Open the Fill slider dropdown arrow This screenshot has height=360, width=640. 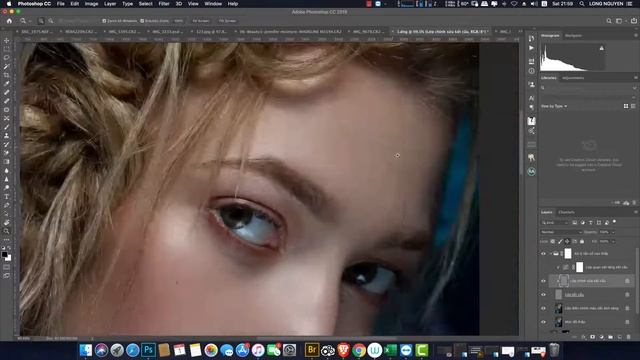(x=613, y=241)
